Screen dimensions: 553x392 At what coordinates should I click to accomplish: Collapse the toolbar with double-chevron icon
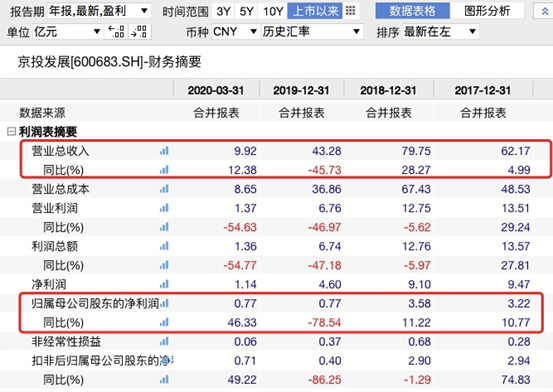tap(545, 11)
